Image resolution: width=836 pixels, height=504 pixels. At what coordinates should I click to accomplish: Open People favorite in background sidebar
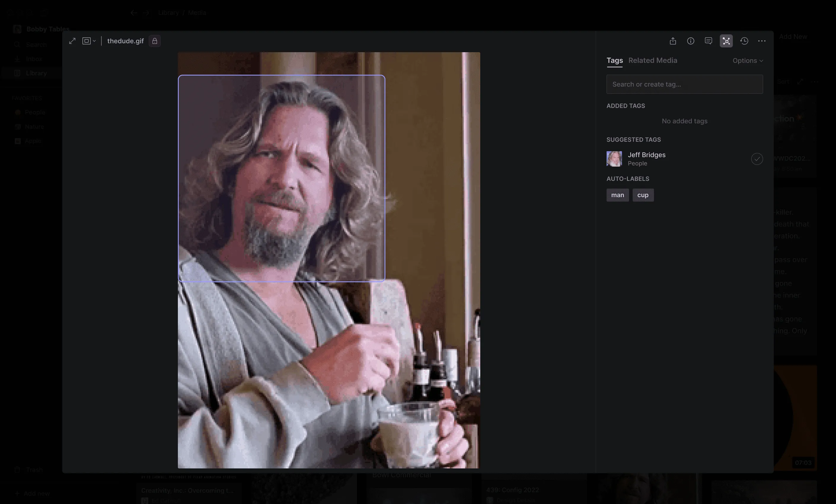(x=35, y=112)
